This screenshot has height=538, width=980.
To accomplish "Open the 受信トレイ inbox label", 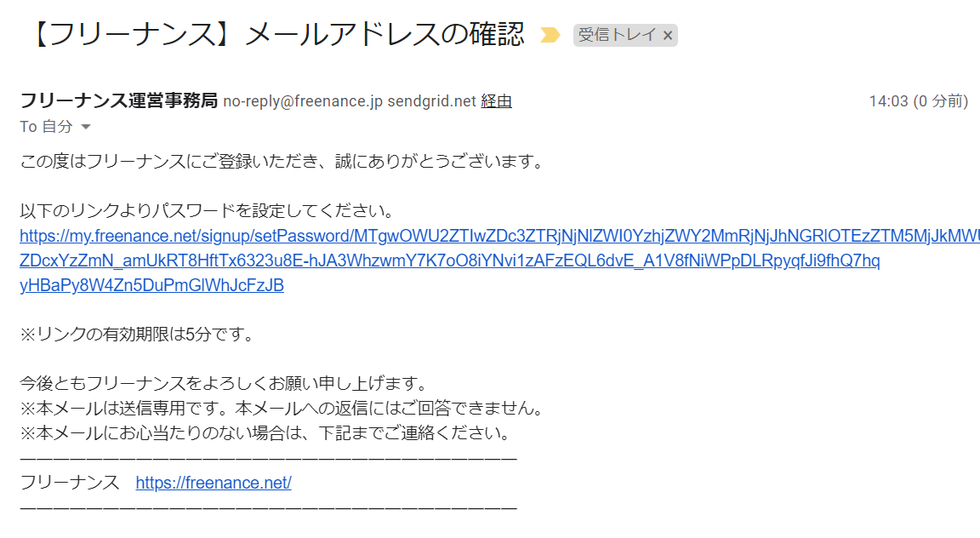I will click(x=617, y=35).
